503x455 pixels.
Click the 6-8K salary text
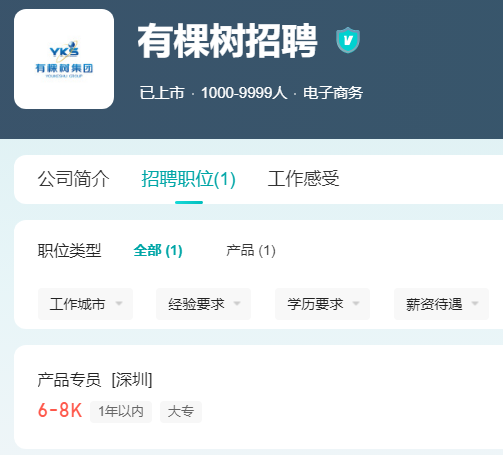coord(60,410)
